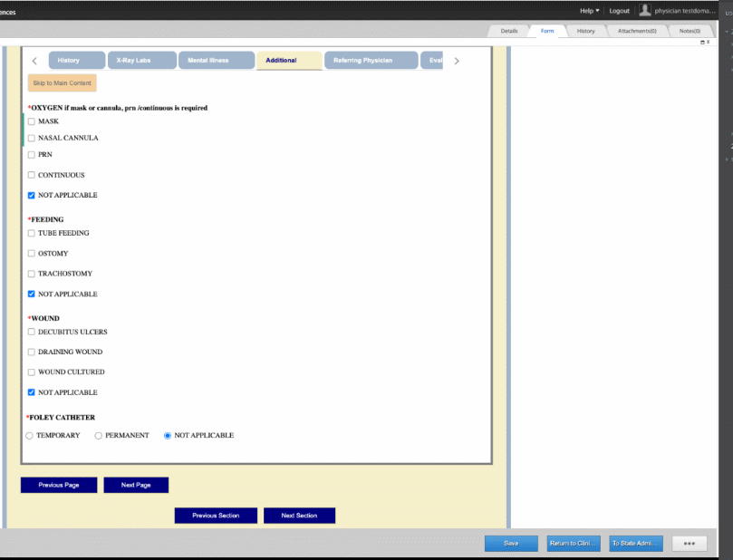Uncheck NOT APPLICABLE under WOUND

coord(32,393)
